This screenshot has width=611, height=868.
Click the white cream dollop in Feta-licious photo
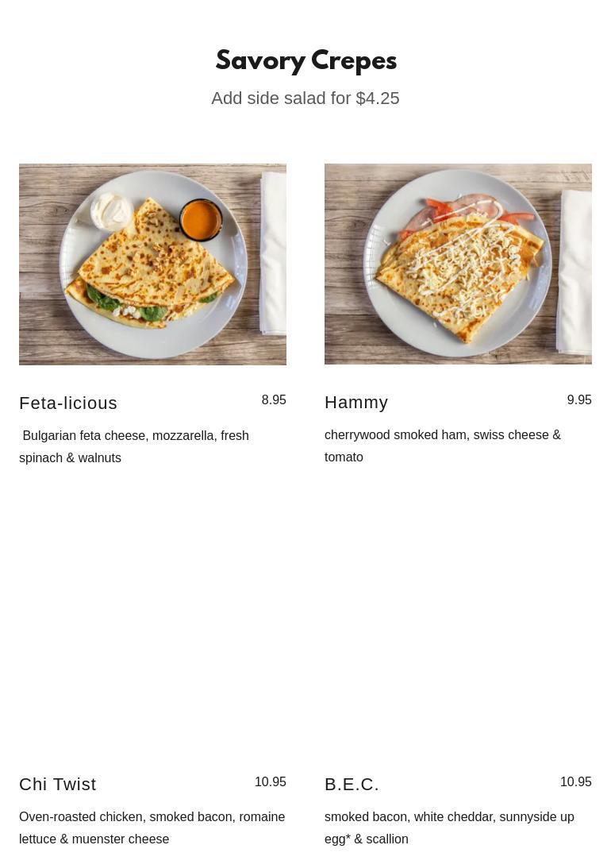click(x=112, y=211)
